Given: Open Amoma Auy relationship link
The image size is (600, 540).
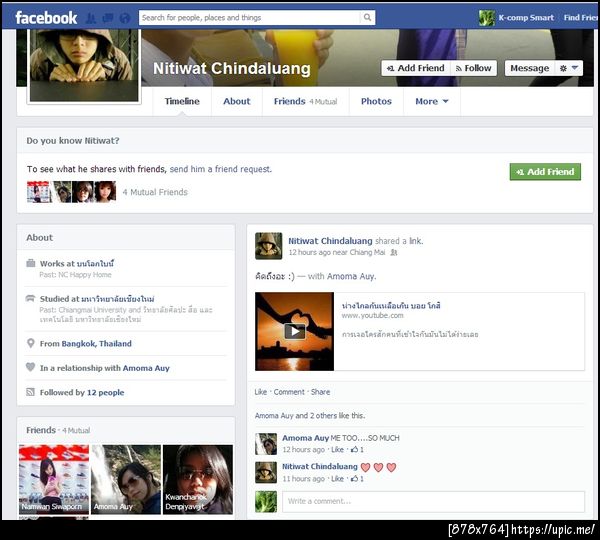Looking at the screenshot, I should [x=146, y=368].
